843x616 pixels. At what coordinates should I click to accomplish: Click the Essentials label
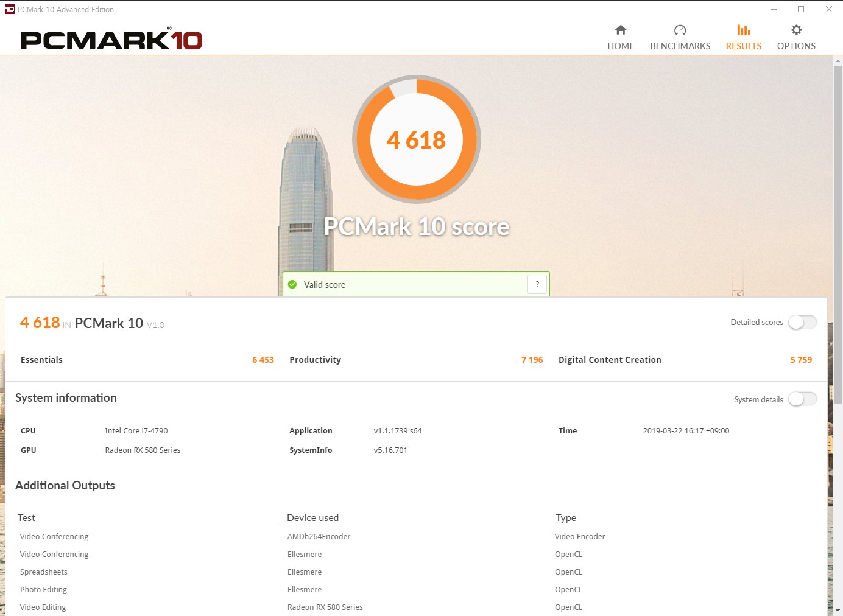click(x=41, y=360)
